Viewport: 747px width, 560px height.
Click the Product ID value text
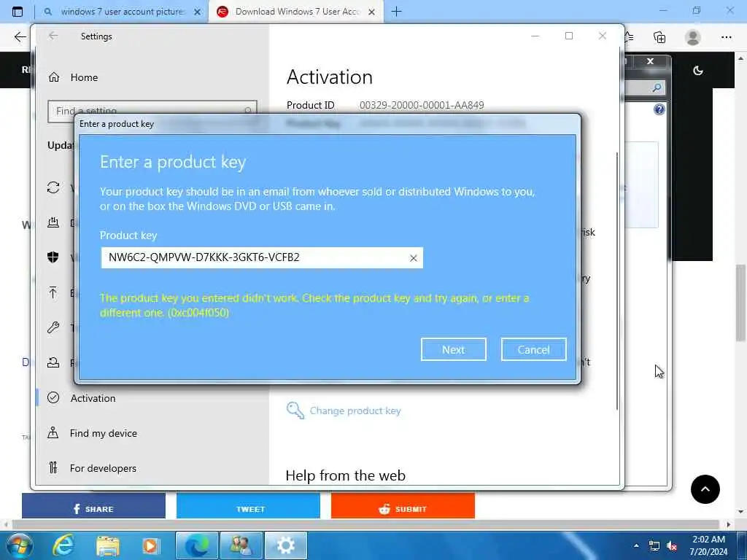[422, 105]
